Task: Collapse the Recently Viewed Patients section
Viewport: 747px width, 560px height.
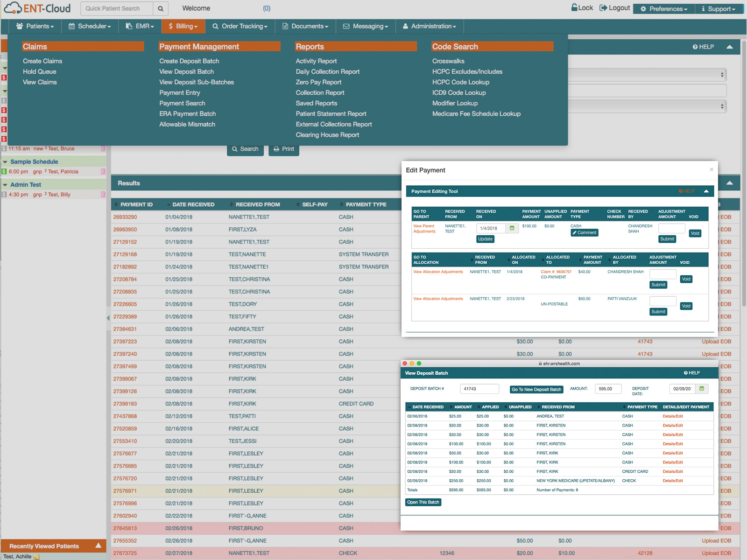Action: click(99, 546)
